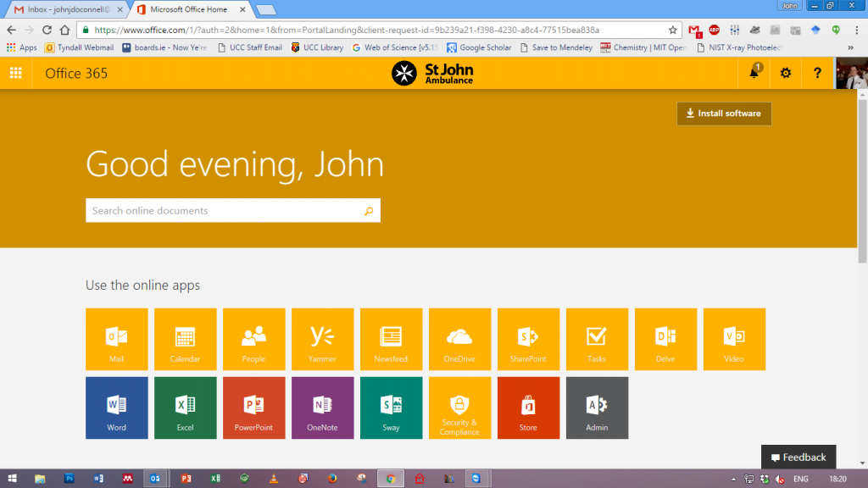Click the Office 365 header title
This screenshot has height=488, width=868.
76,73
